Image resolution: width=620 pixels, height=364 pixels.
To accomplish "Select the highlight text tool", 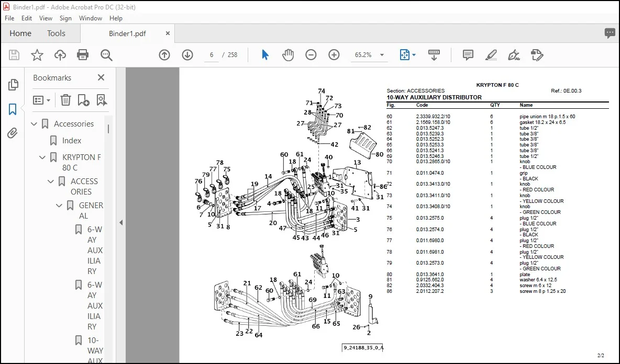I will 491,55.
